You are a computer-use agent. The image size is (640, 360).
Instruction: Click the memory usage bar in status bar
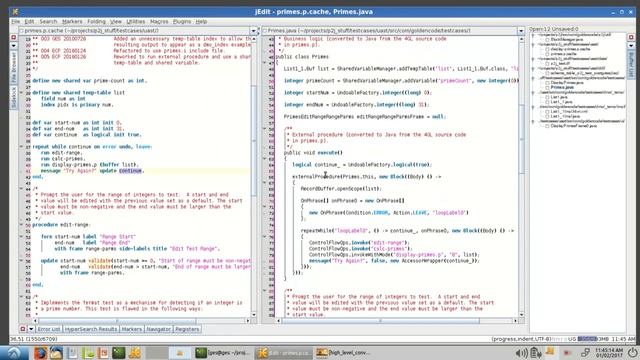pyautogui.click(x=593, y=339)
